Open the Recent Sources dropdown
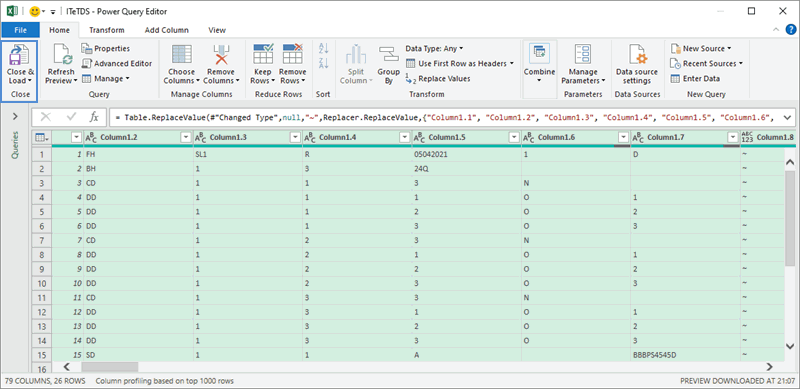This screenshot has height=389, width=800. (x=706, y=63)
